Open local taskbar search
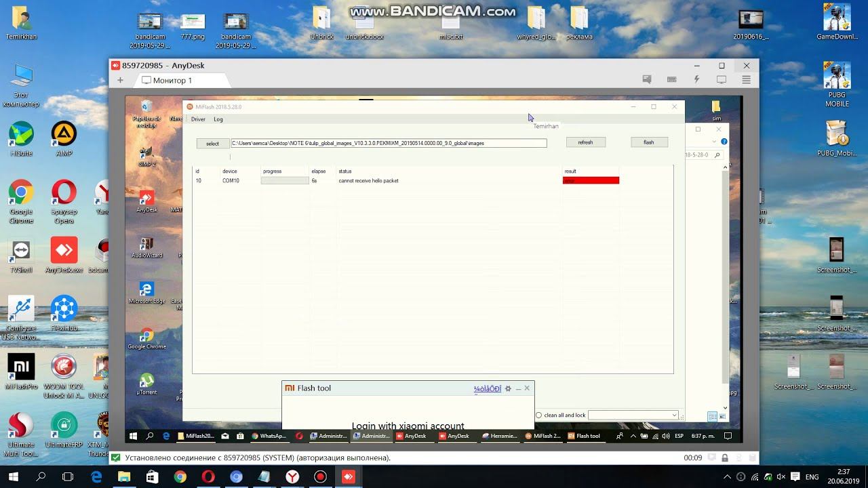Screen dimensions: 868x488 pos(41,476)
